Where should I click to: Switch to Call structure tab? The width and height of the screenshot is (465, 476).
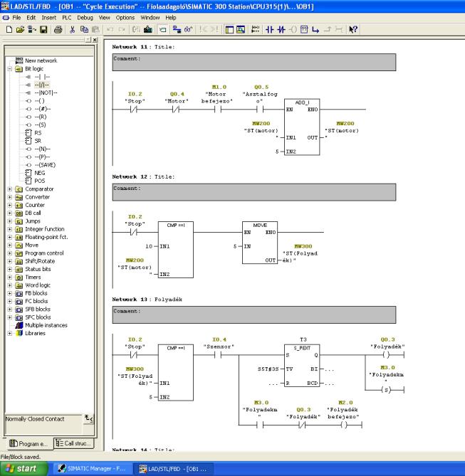pos(73,443)
